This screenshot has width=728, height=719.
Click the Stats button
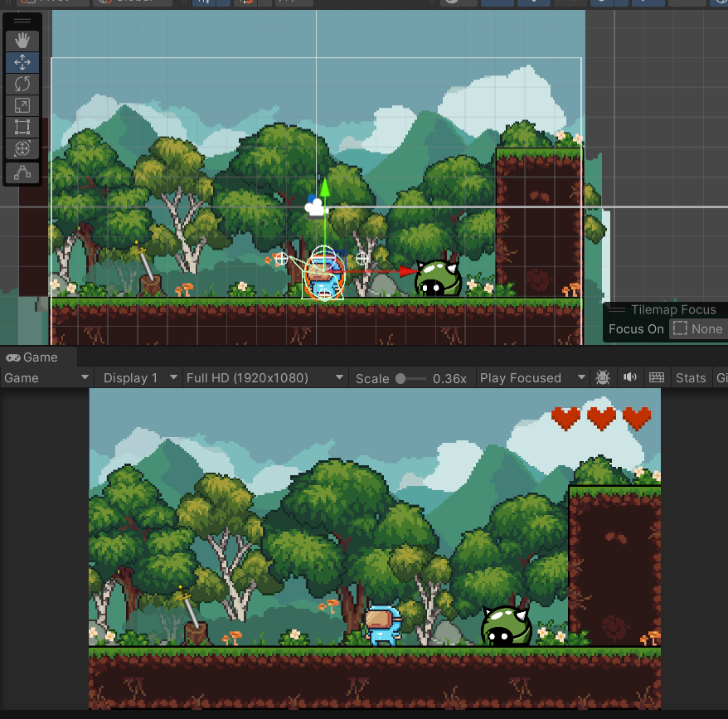coord(690,377)
